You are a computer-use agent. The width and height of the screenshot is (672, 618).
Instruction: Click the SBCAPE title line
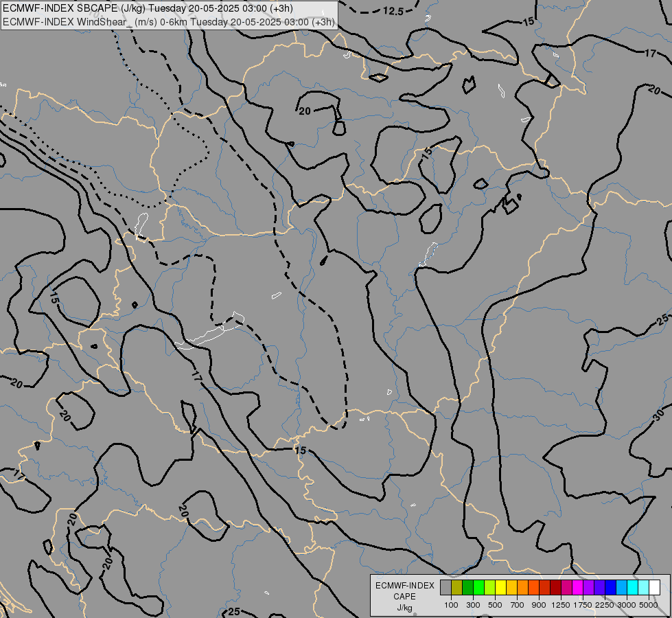click(148, 8)
